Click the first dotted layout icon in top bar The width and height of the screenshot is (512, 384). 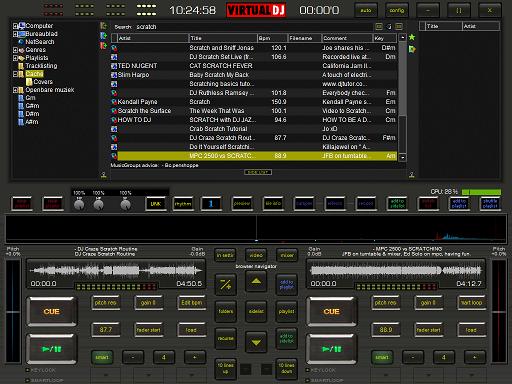(53, 10)
